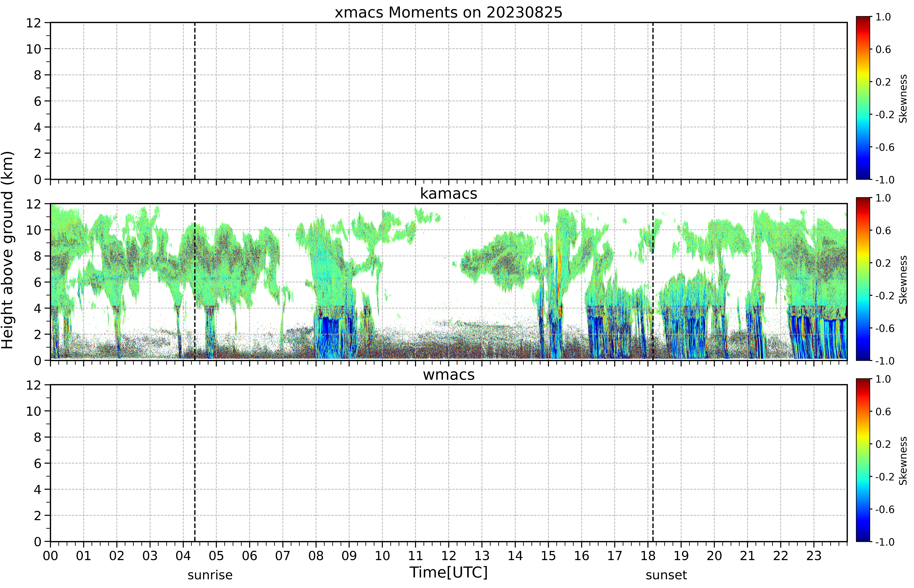Click the "sunrise" label below the axis

pos(210,575)
